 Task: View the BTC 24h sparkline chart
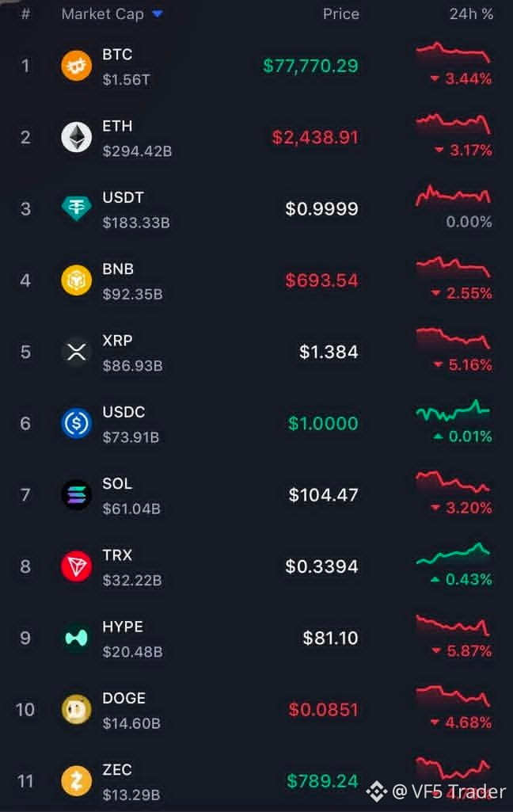453,53
